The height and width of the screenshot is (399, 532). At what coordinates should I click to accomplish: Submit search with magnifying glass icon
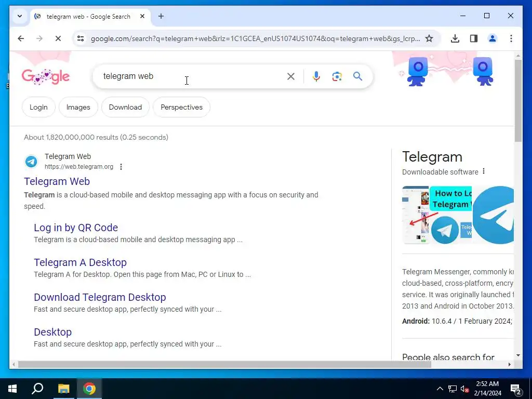click(357, 76)
